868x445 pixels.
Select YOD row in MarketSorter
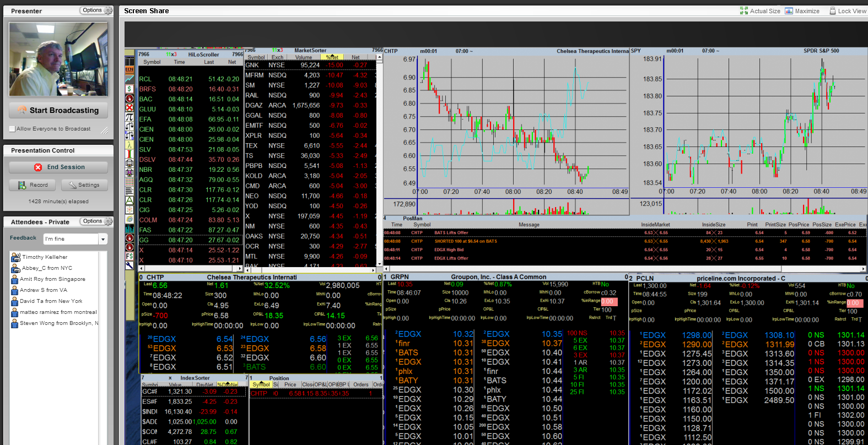point(310,206)
